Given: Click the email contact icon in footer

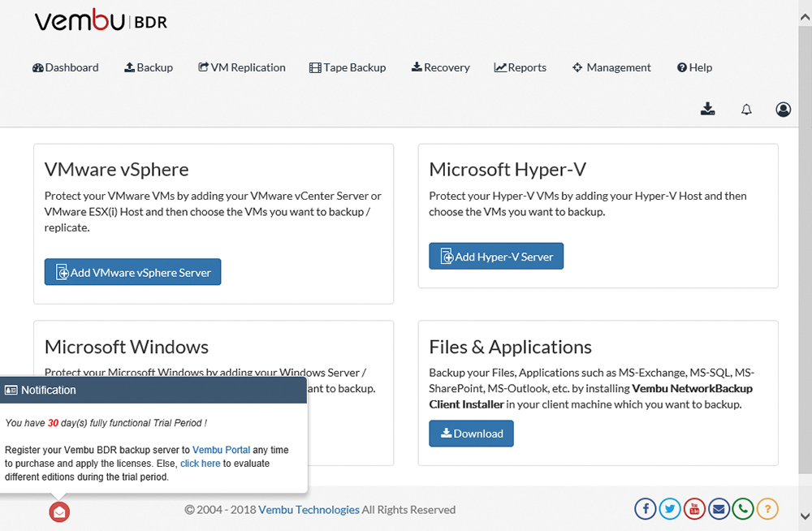Looking at the screenshot, I should [719, 509].
